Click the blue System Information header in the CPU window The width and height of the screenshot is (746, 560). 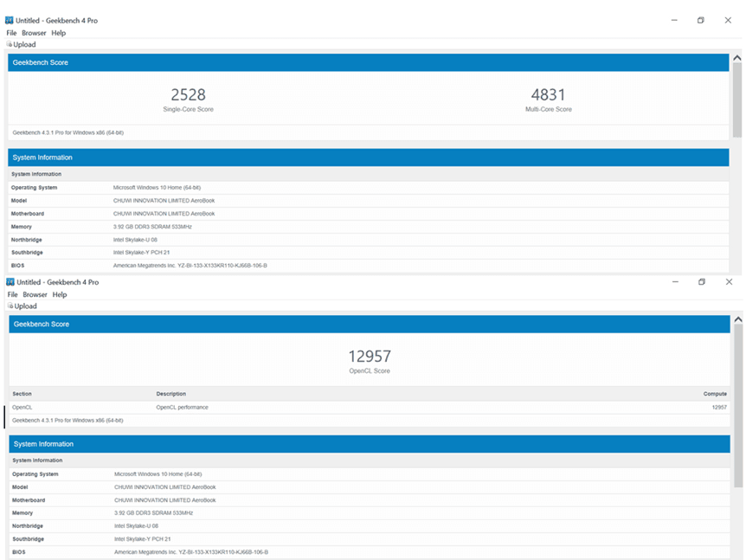pos(369,158)
